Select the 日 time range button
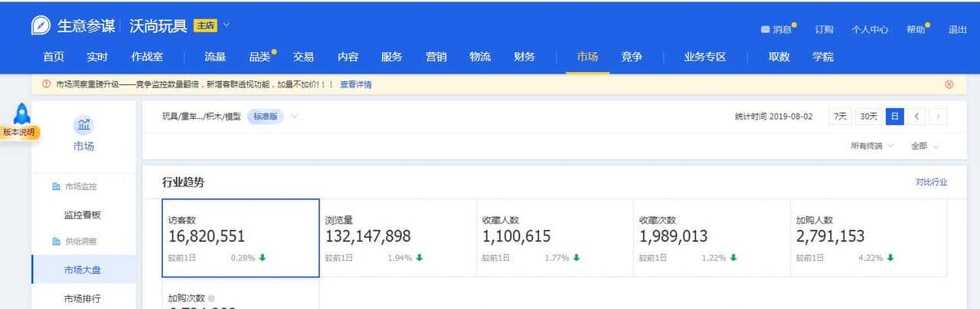 [x=894, y=117]
